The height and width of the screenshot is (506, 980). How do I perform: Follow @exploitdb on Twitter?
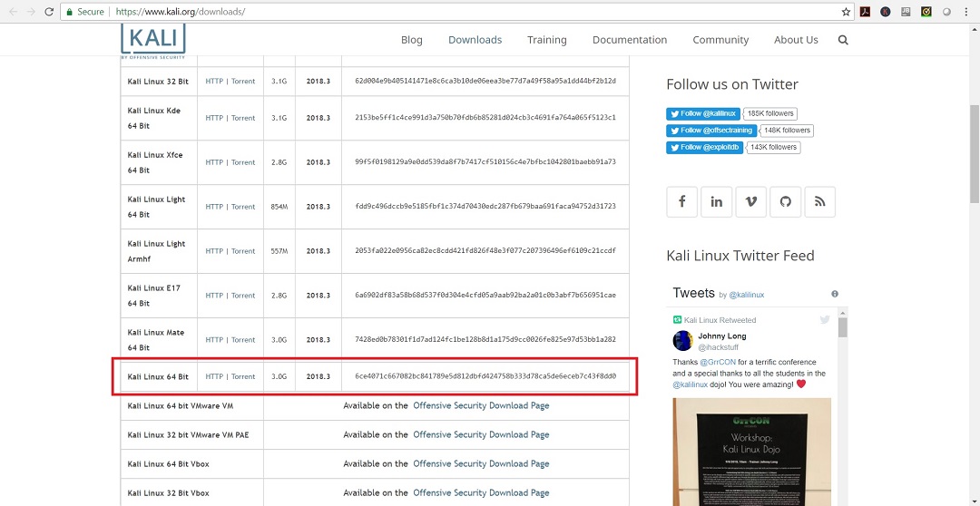tap(705, 148)
